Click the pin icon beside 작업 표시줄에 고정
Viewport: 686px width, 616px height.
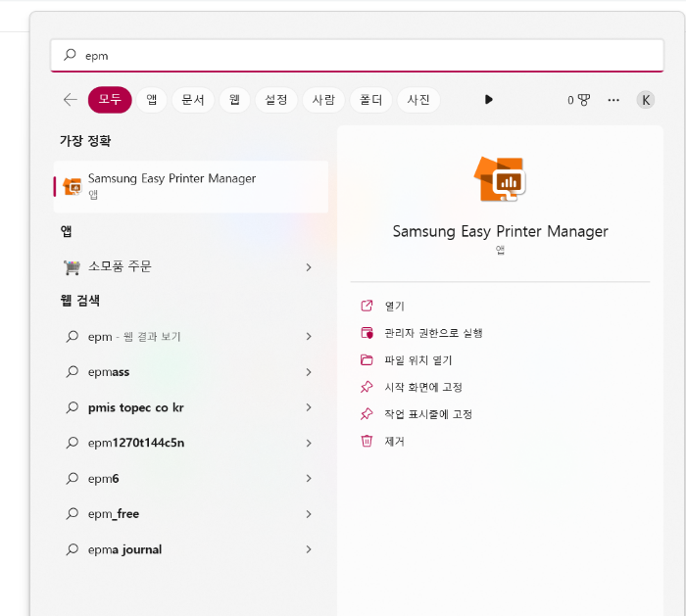[x=367, y=414]
